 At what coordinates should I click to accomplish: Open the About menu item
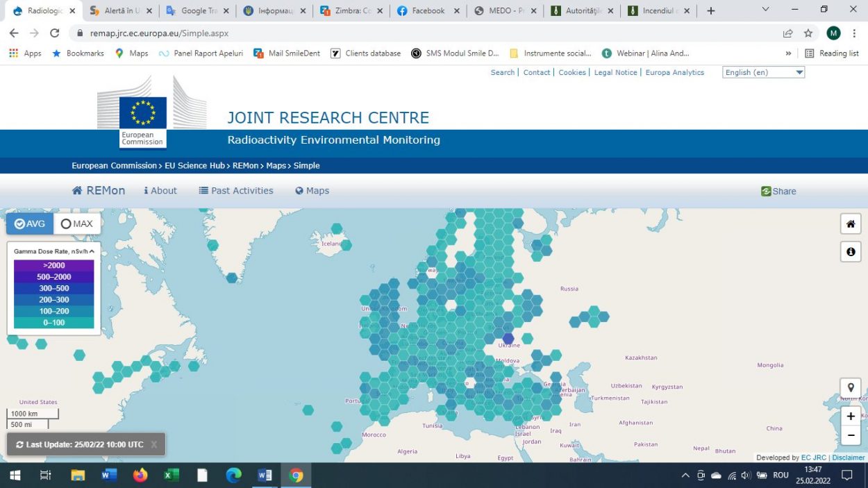tap(160, 191)
